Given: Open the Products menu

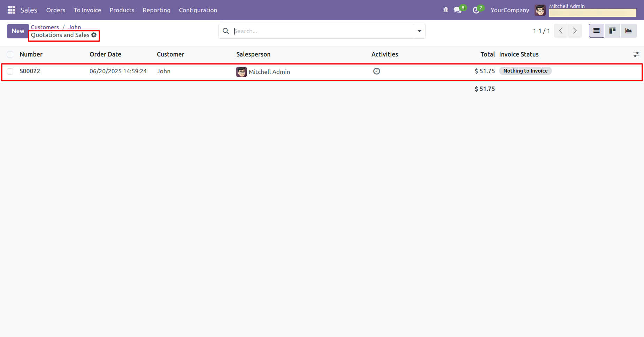Looking at the screenshot, I should (x=122, y=10).
